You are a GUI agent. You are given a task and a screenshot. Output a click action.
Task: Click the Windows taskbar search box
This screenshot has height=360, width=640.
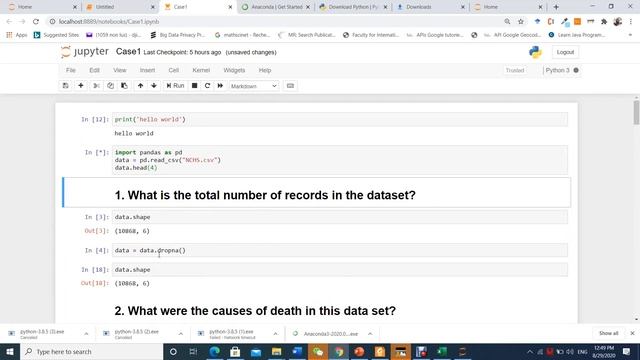91,351
